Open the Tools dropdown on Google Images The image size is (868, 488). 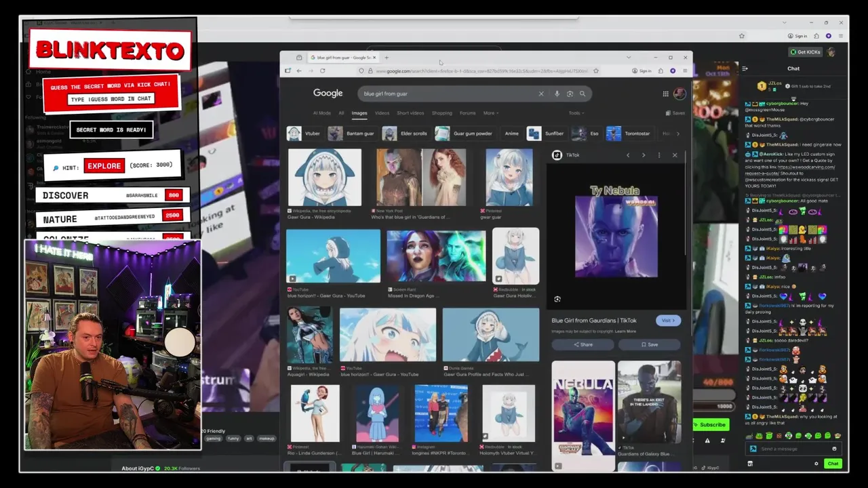coord(576,113)
